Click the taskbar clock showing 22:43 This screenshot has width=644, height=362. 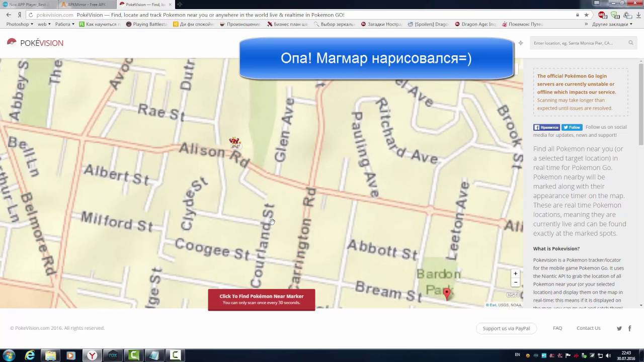(626, 355)
